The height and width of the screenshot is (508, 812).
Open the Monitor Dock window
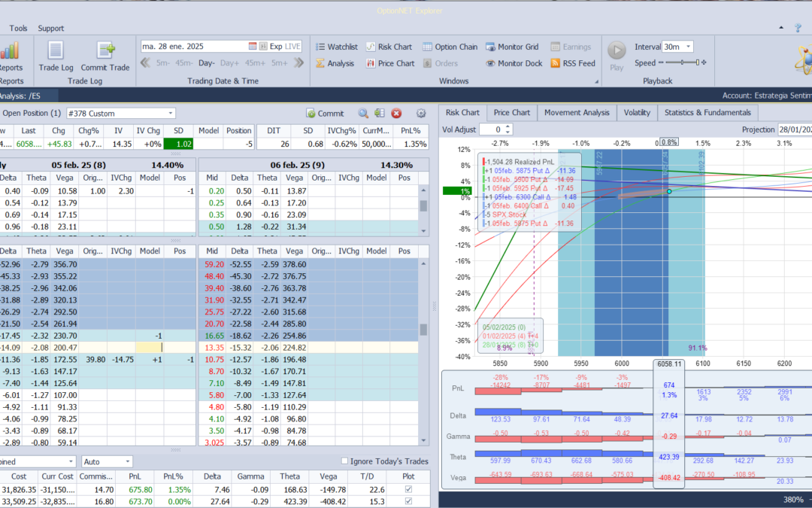[x=514, y=63]
